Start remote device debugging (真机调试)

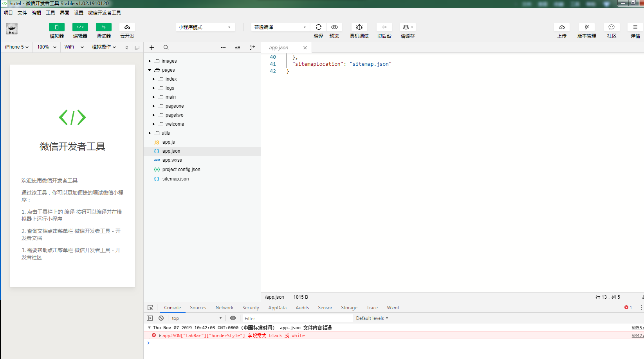359,27
